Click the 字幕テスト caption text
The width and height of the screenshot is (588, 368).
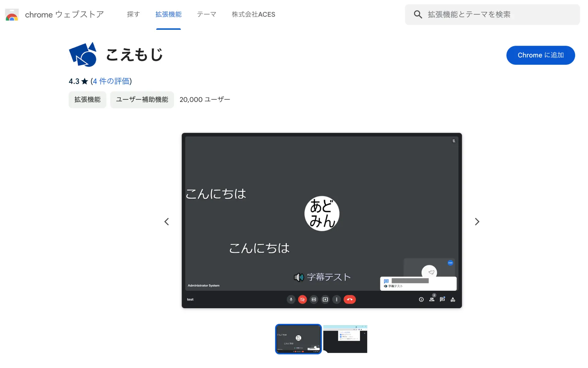click(329, 277)
